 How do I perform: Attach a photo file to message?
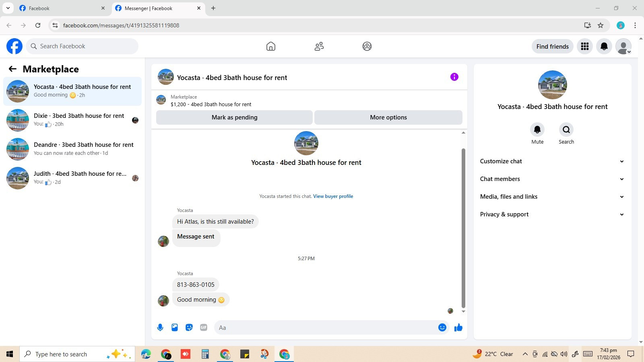175,327
